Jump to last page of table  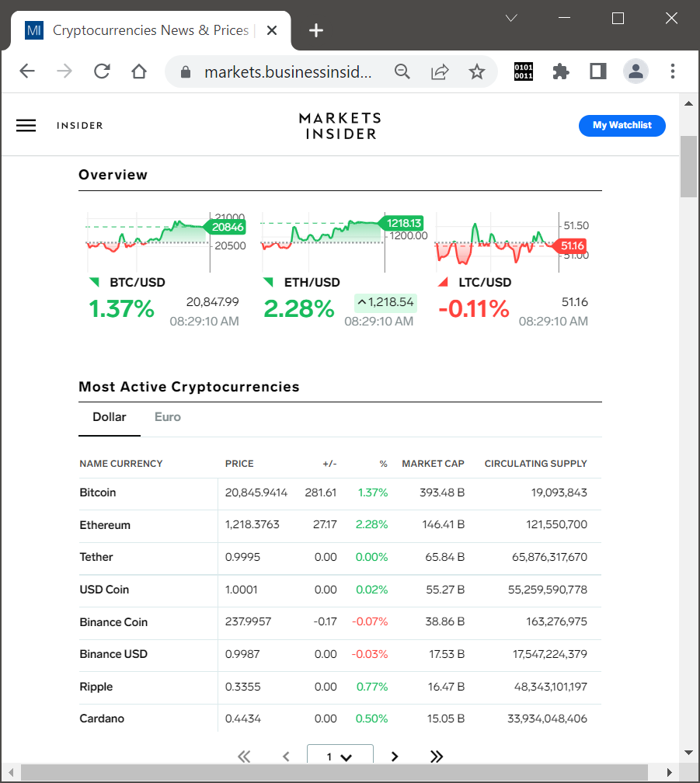[x=437, y=757]
